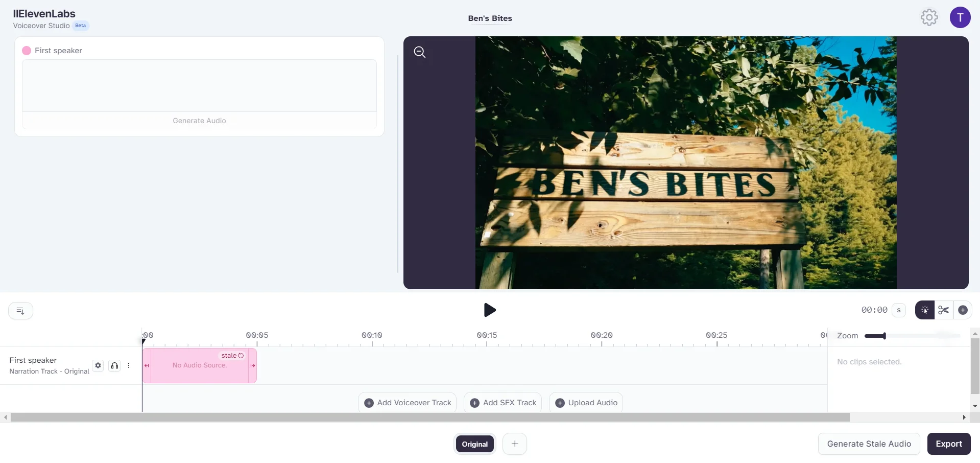Click the Export button
The width and height of the screenshot is (980, 463).
pos(949,444)
